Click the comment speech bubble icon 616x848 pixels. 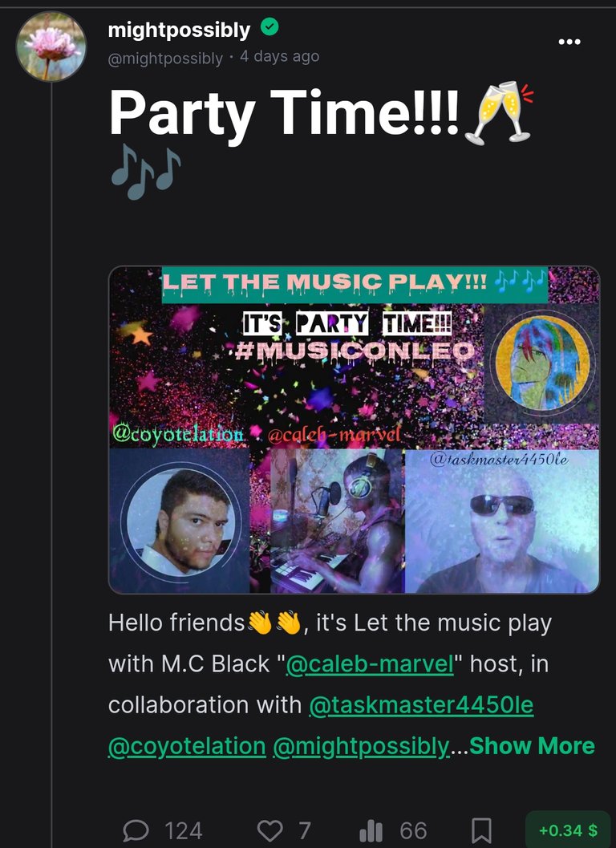tap(136, 830)
